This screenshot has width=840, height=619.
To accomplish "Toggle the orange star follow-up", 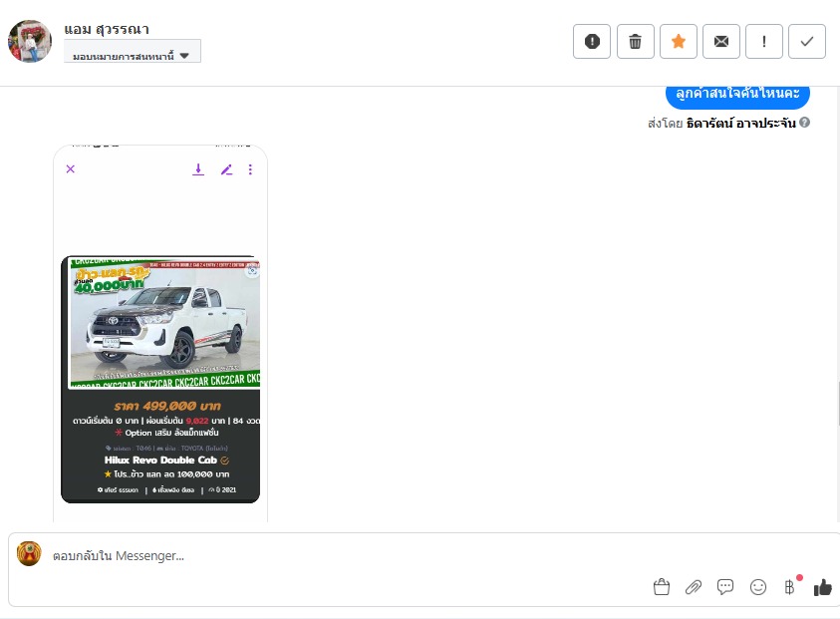I will pyautogui.click(x=679, y=41).
